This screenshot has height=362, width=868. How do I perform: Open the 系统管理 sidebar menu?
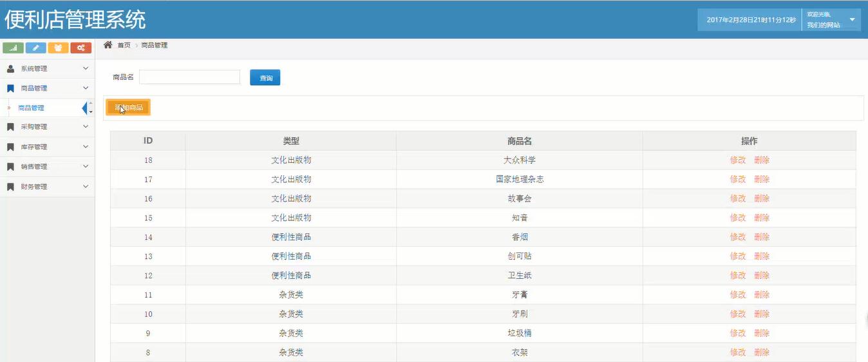pos(47,68)
